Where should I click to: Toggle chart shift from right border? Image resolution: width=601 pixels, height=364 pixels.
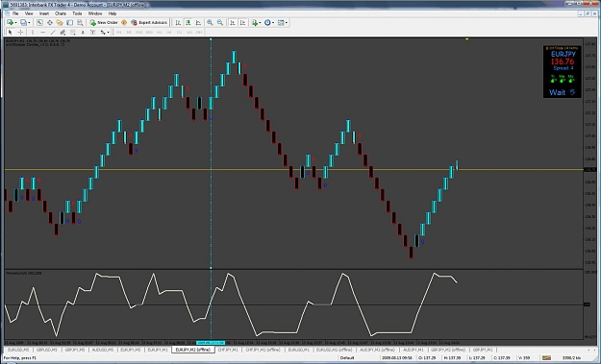(242, 23)
